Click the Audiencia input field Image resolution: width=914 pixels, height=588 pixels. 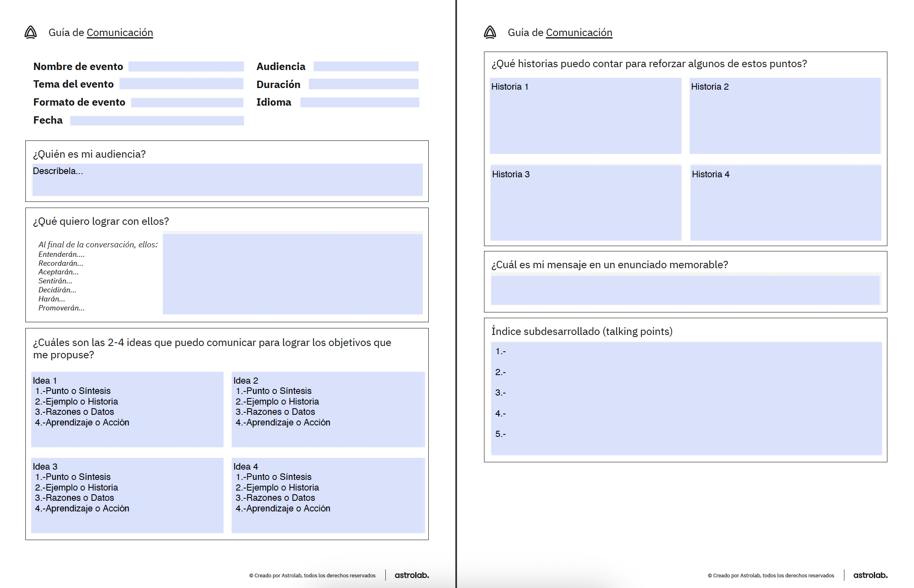click(x=366, y=67)
